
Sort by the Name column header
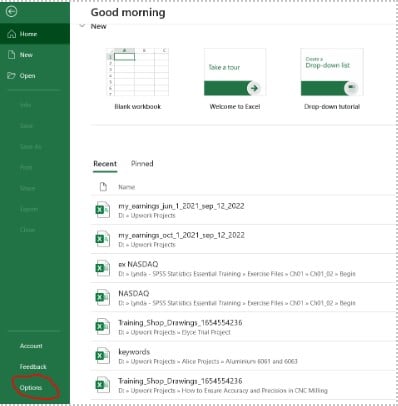127,187
